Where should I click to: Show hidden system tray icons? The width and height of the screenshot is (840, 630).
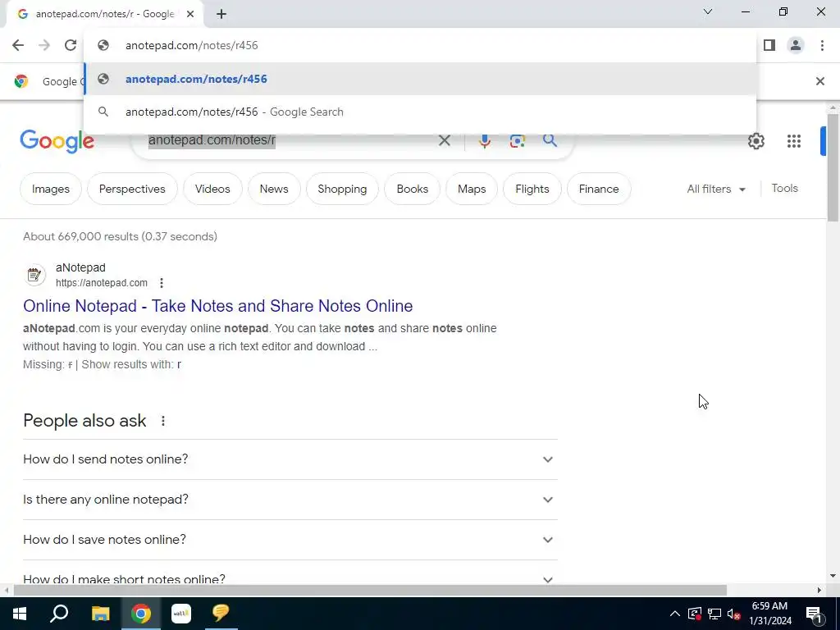pyautogui.click(x=675, y=614)
